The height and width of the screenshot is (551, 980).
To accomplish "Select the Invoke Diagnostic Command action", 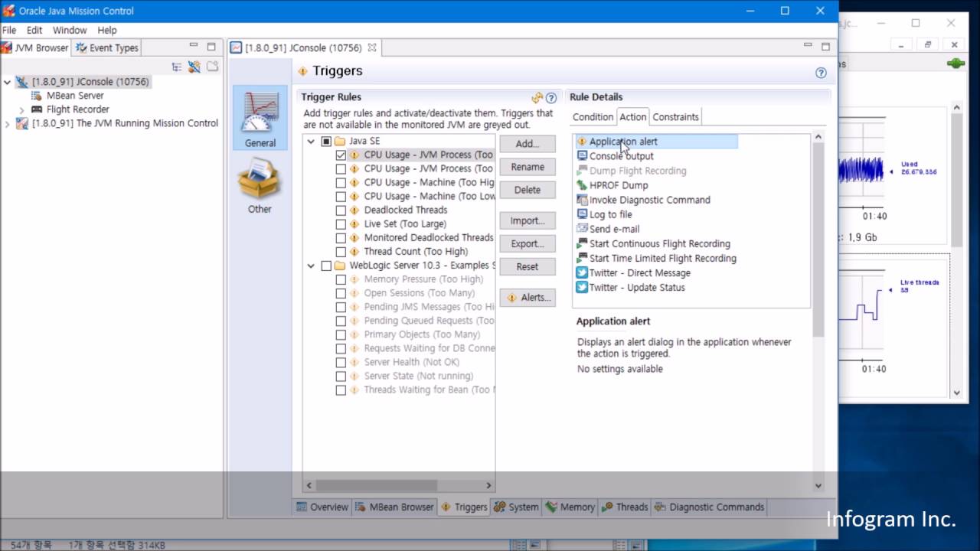I will [643, 200].
